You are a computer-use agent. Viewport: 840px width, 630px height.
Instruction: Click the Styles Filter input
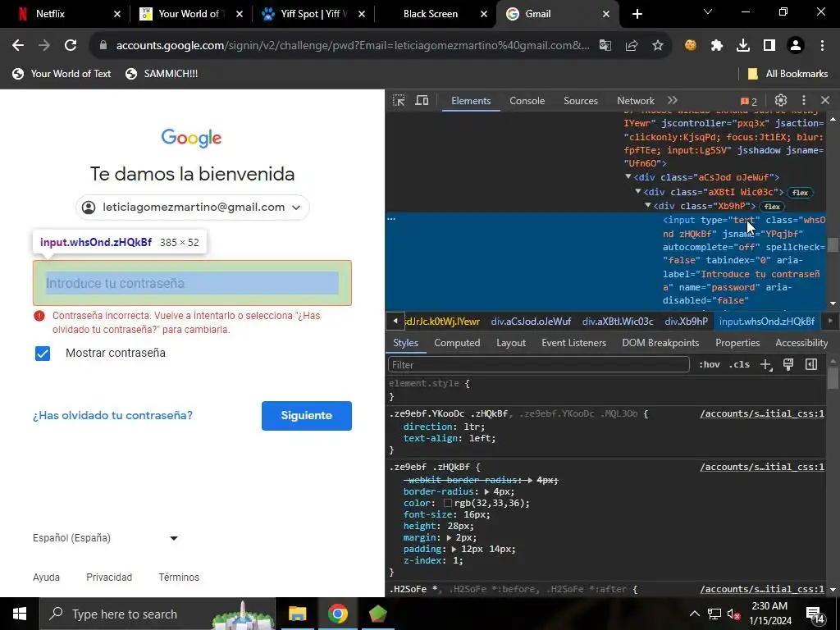(538, 365)
